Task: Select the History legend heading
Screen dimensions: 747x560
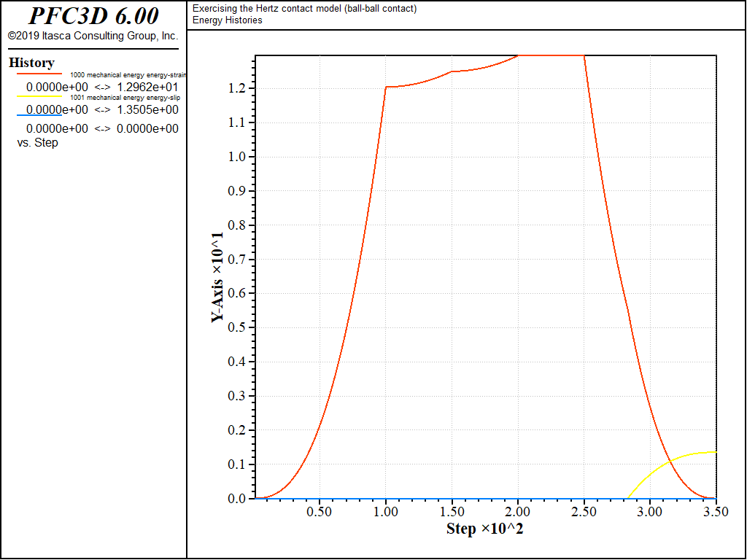Action: point(31,63)
